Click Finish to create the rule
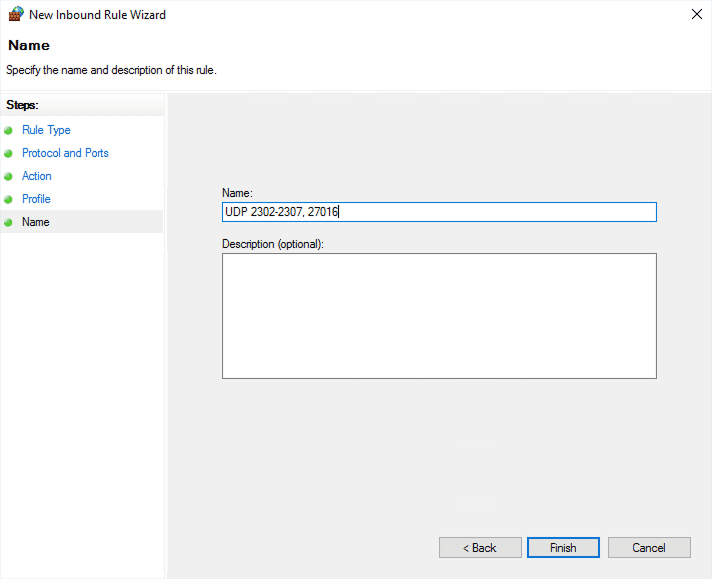 563,548
